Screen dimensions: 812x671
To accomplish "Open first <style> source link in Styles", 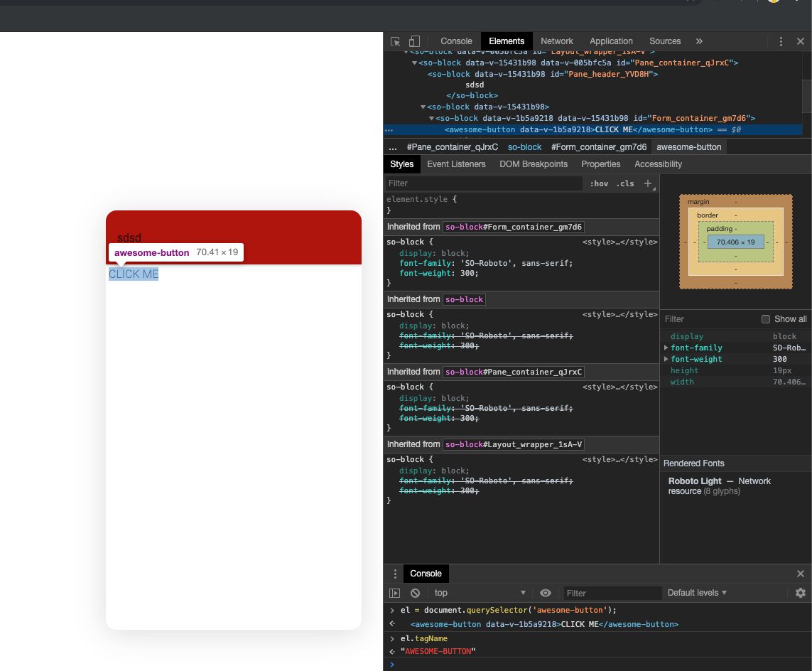I will click(x=620, y=242).
